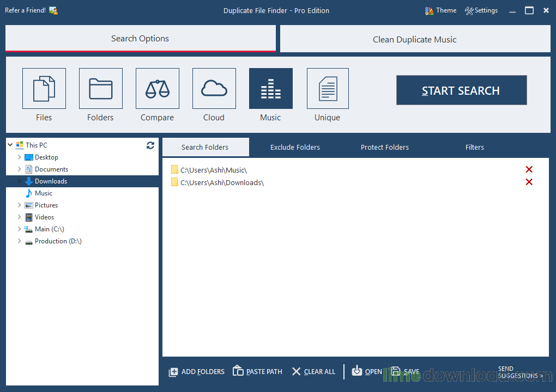Click the START SEARCH button
Viewport: 556px width, 392px height.
(461, 90)
